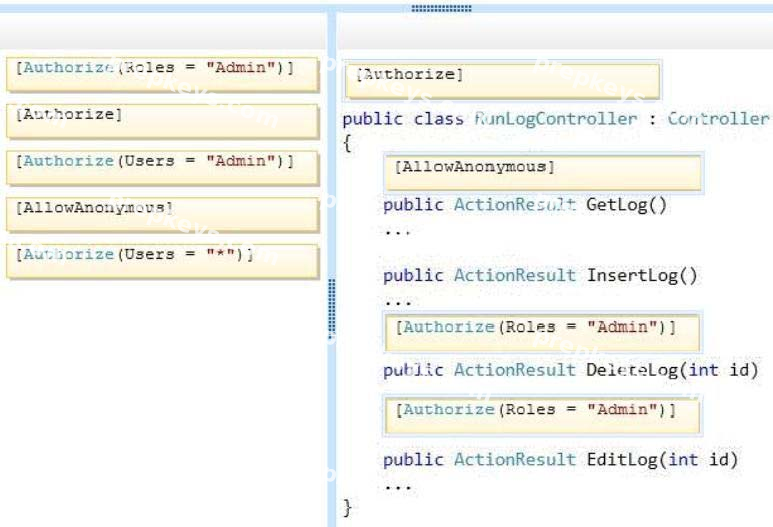This screenshot has height=527, width=773.
Task: Pick the plain [Authorize] option in left list
Action: [x=163, y=121]
